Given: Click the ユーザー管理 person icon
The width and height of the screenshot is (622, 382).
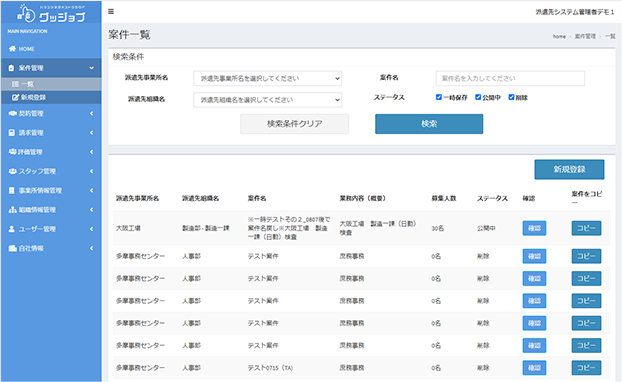Looking at the screenshot, I should tap(12, 229).
